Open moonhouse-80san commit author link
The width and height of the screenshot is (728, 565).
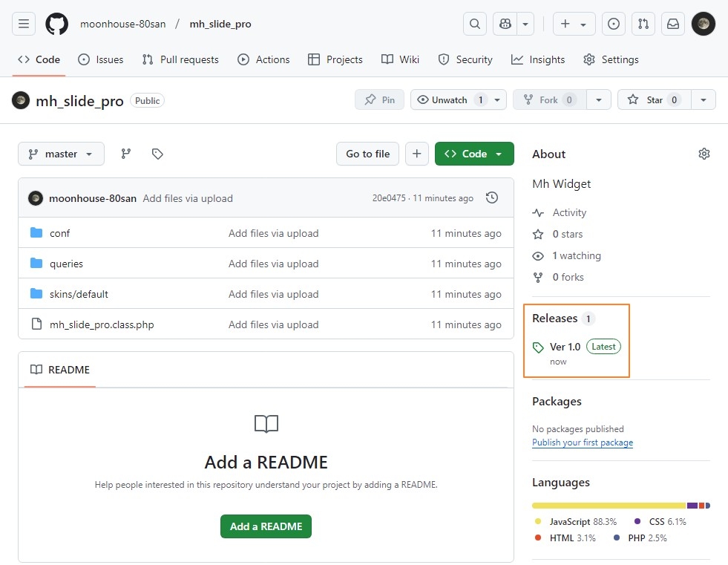(93, 198)
